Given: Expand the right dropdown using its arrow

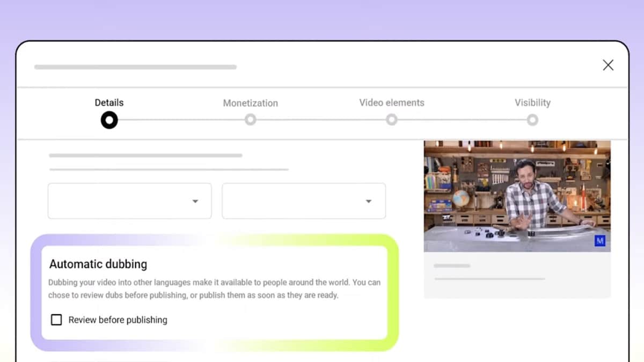Looking at the screenshot, I should (369, 202).
